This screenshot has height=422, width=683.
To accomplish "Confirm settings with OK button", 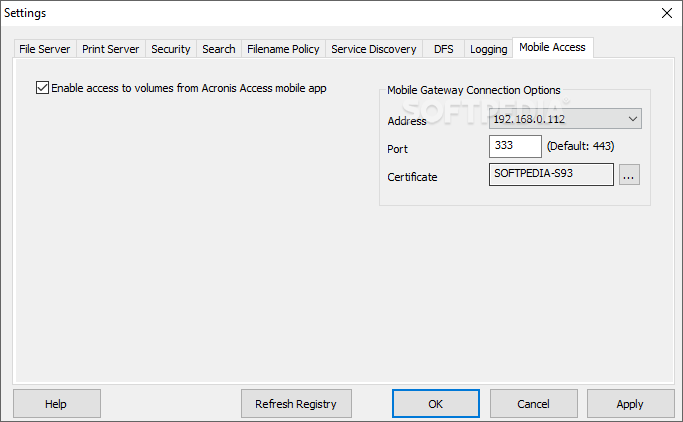I will pos(436,404).
